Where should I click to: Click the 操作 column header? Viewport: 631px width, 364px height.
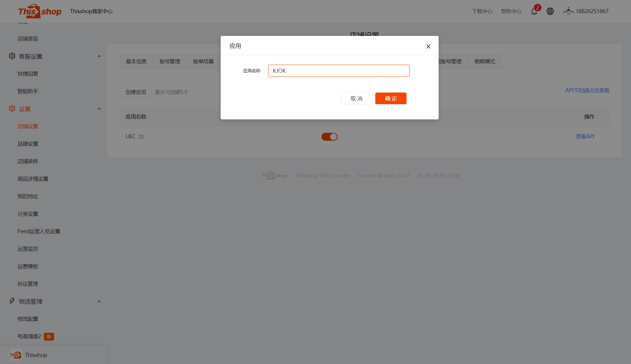589,117
